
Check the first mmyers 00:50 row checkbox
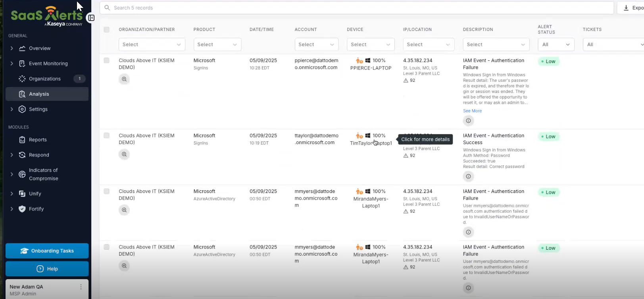[x=106, y=191]
